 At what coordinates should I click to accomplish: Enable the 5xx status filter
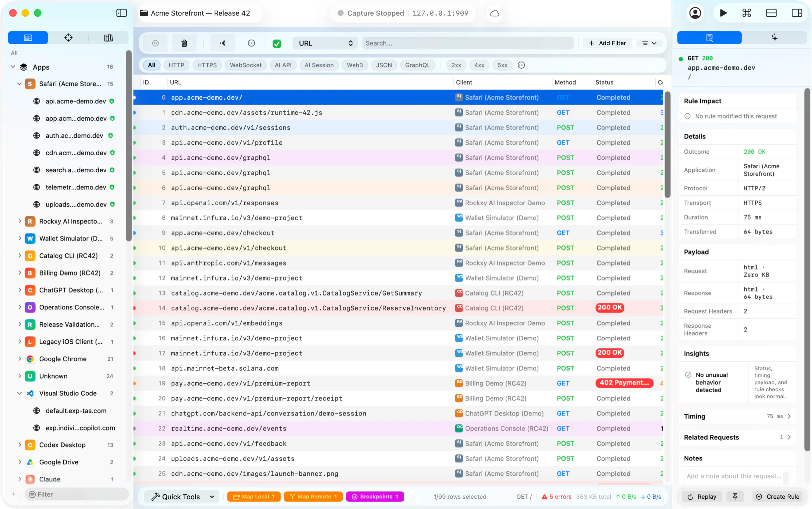pyautogui.click(x=502, y=65)
